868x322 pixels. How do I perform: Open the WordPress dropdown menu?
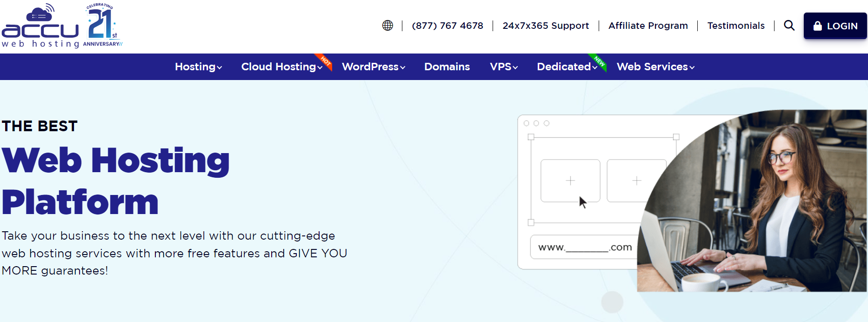(374, 67)
